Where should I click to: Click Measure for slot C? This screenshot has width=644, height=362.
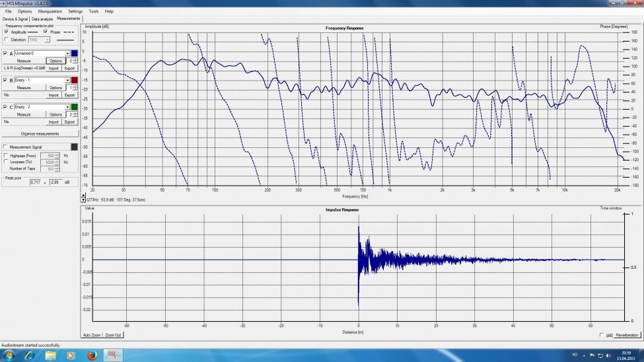[24, 115]
